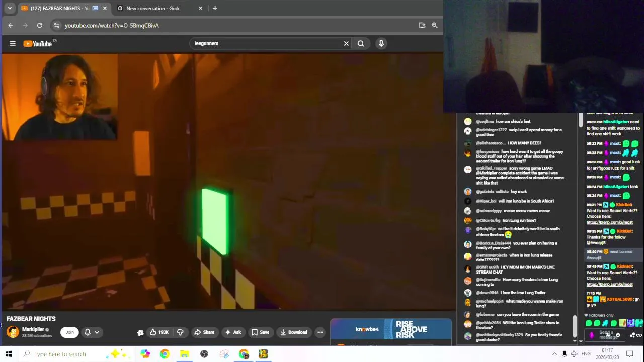Click the tab's picture-in-picture media indicator

95,8
